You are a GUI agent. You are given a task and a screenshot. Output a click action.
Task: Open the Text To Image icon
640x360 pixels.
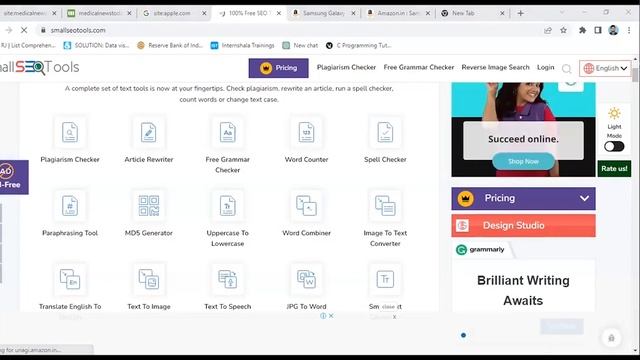149,279
